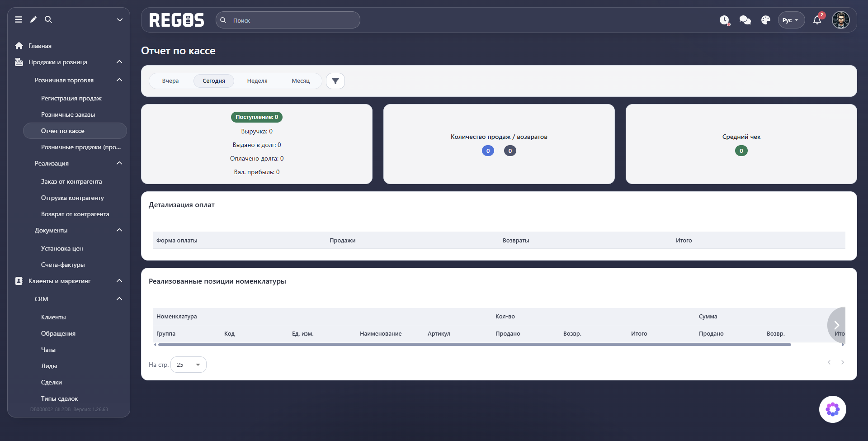The height and width of the screenshot is (441, 868).
Task: Go to next page arrow in pagination
Action: (843, 362)
